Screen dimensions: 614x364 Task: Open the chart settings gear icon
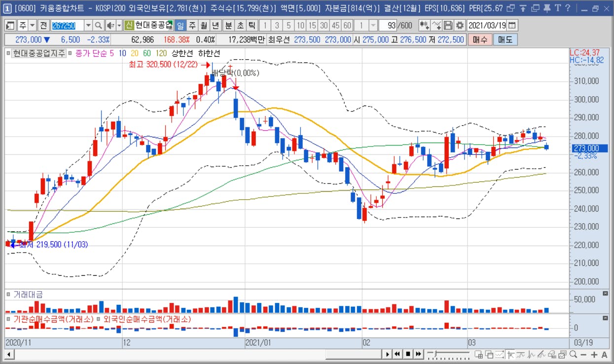pos(460,25)
